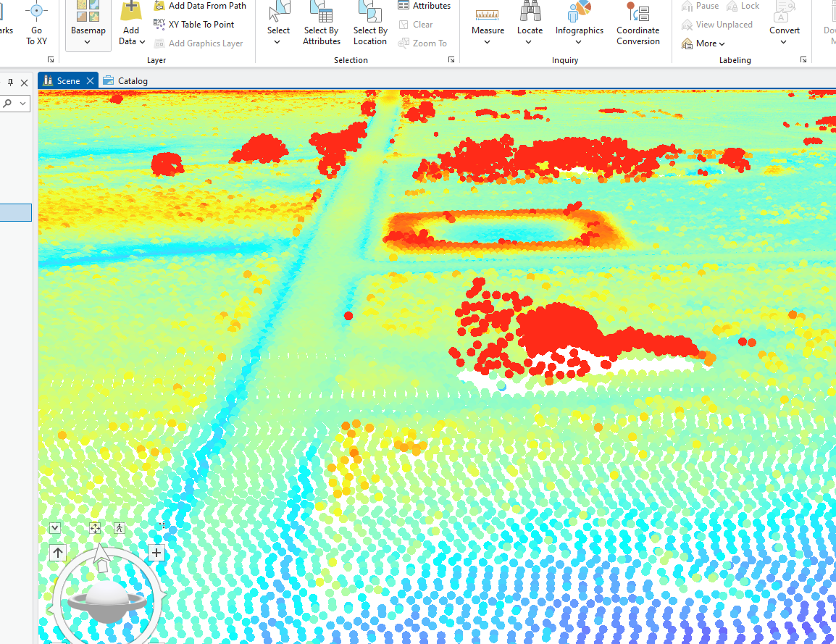Click Select By Location

(x=370, y=25)
